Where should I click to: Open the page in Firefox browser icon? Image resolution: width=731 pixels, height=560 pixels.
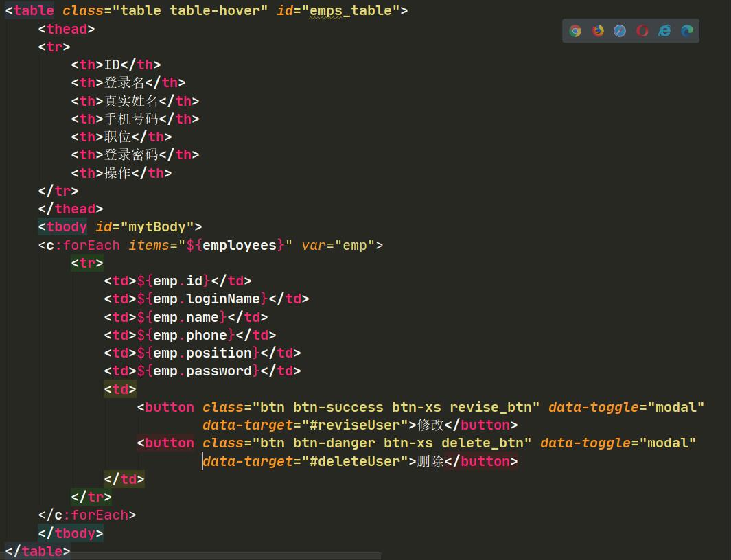[x=598, y=31]
